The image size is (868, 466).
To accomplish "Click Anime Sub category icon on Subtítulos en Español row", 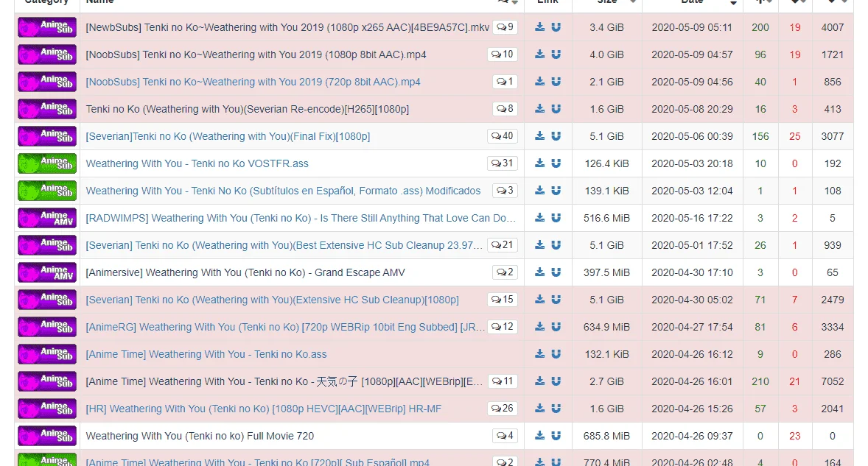I will pyautogui.click(x=47, y=190).
